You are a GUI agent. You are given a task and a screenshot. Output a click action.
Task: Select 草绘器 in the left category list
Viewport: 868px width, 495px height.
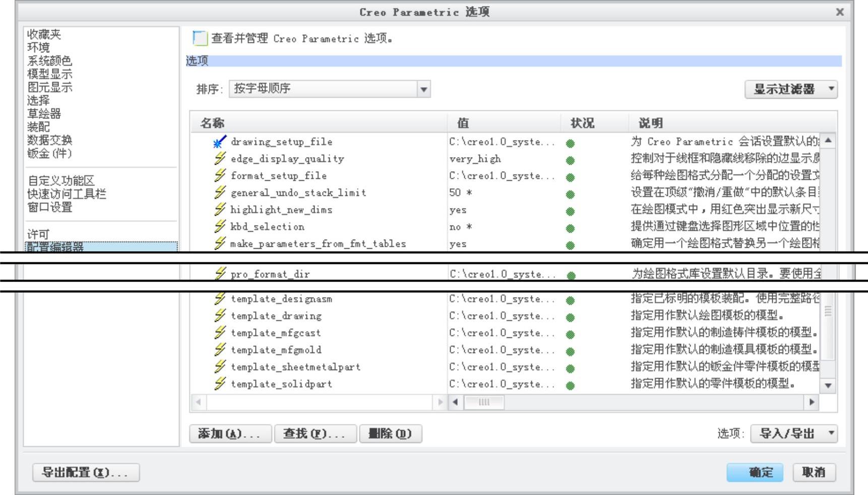44,114
